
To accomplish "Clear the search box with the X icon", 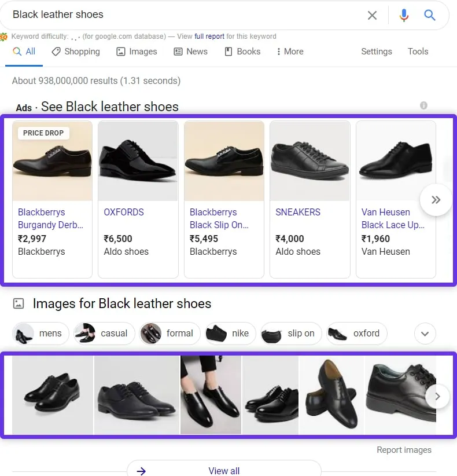I will pyautogui.click(x=372, y=15).
